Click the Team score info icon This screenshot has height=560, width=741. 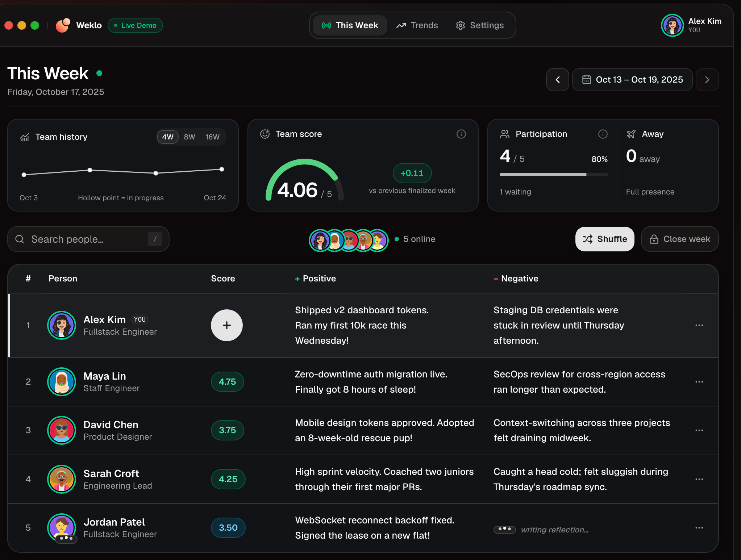click(x=461, y=134)
